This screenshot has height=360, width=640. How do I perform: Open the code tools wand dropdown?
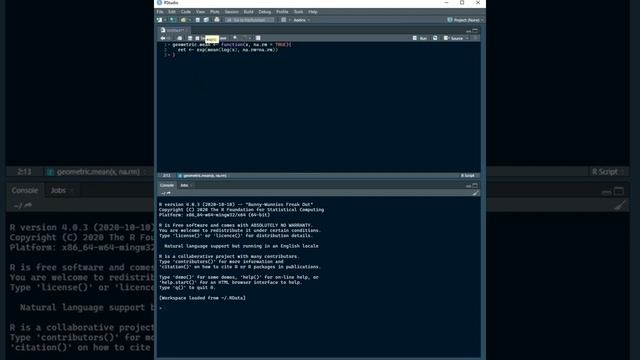pos(246,38)
